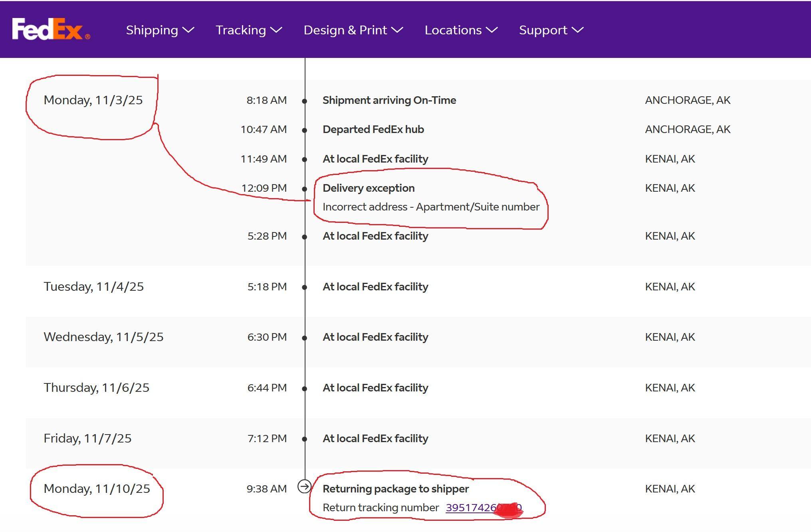Click the FedEx logo

51,29
